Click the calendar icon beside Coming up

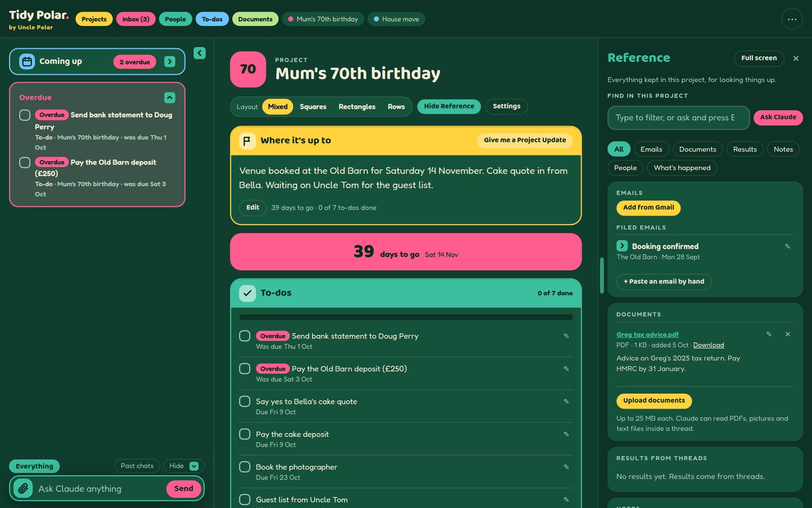click(27, 61)
